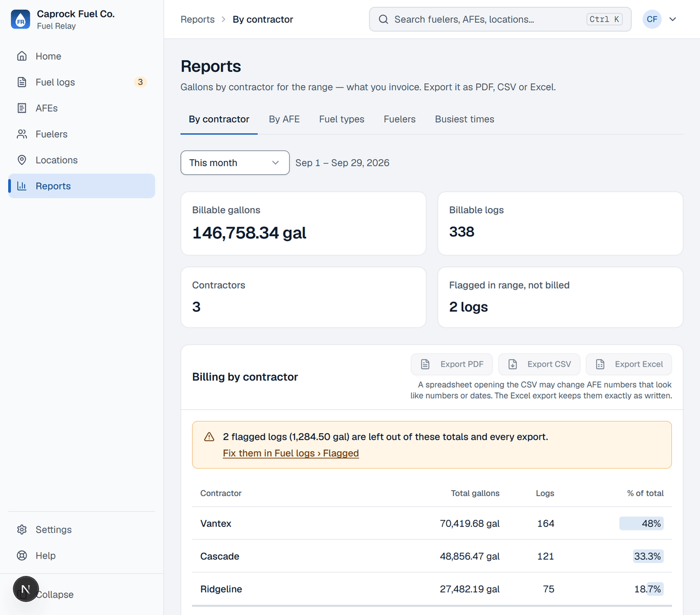Select the By contractor tab
Screen dimensions: 700x615
pyautogui.click(x=219, y=119)
